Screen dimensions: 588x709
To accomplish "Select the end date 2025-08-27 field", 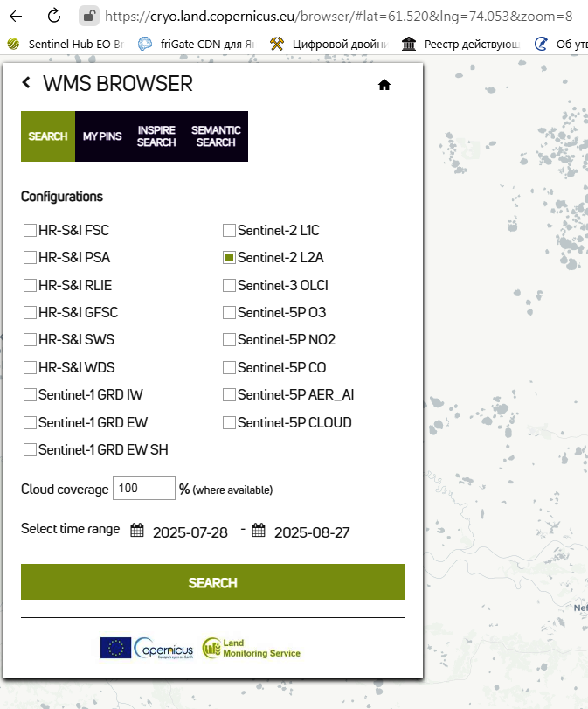I will point(311,532).
